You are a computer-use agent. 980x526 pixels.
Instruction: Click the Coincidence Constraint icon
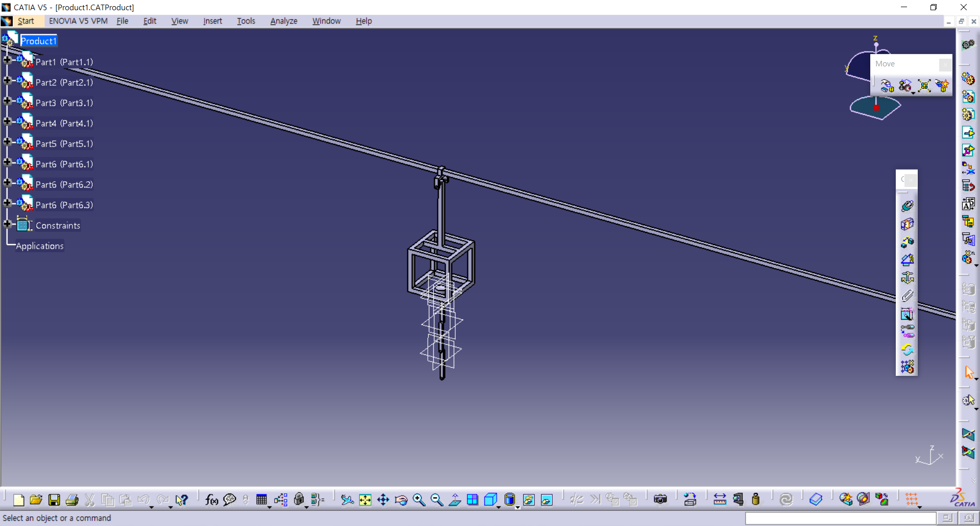point(907,206)
